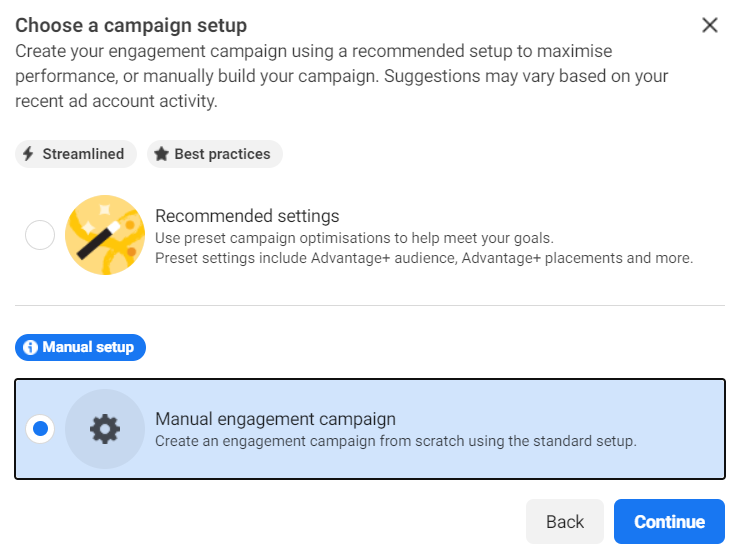This screenshot has width=739, height=551.
Task: Click 'Preset settings include Advantage+ audience' line
Action: click(x=424, y=258)
